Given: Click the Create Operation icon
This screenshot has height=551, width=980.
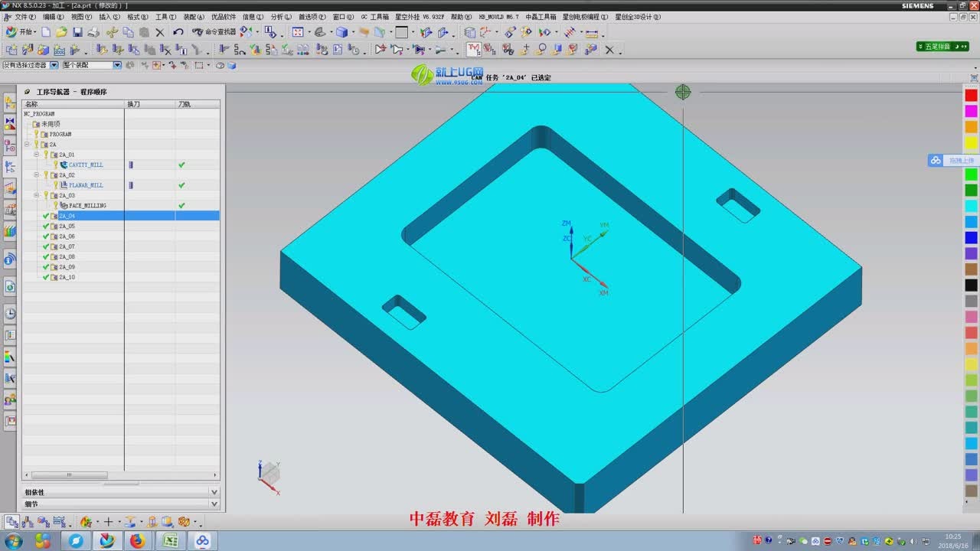Looking at the screenshot, I should point(75,49).
